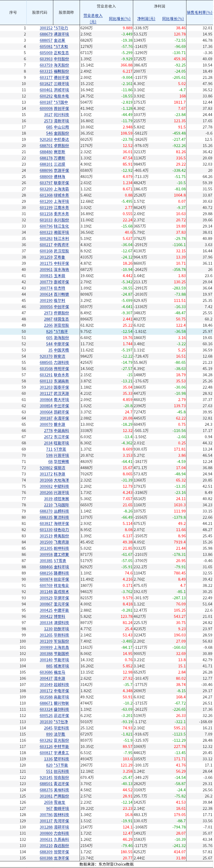The width and height of the screenshot is (214, 868).
Task: Open the 三峰环境 stock name link
Action: point(61,84)
